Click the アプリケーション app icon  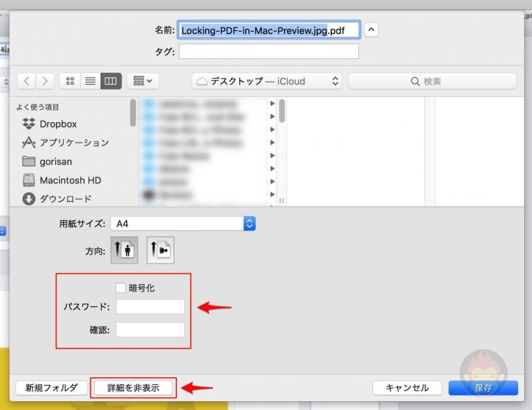29,143
